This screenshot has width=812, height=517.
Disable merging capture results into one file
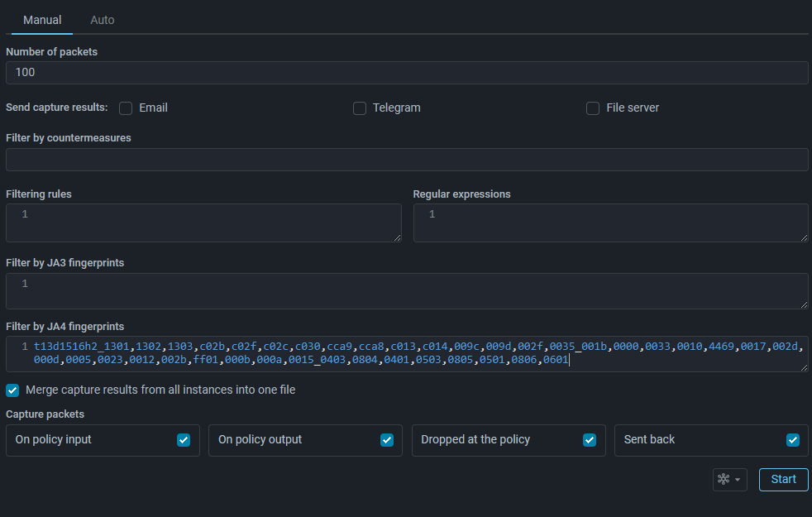(x=13, y=390)
